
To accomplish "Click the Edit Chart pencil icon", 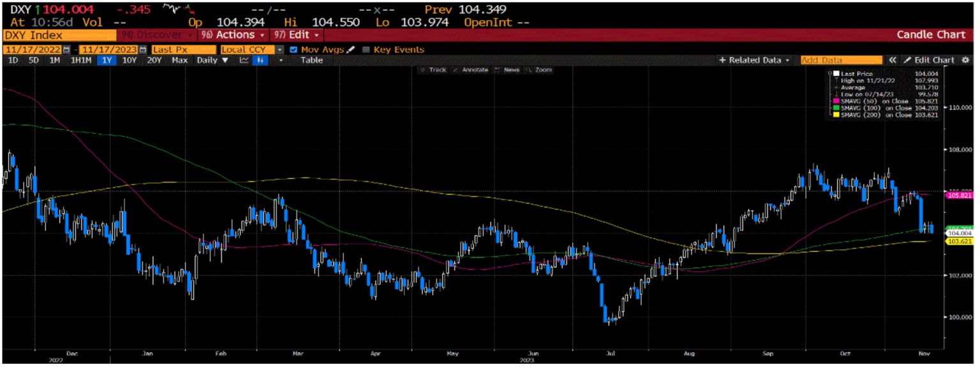I will pyautogui.click(x=908, y=61).
